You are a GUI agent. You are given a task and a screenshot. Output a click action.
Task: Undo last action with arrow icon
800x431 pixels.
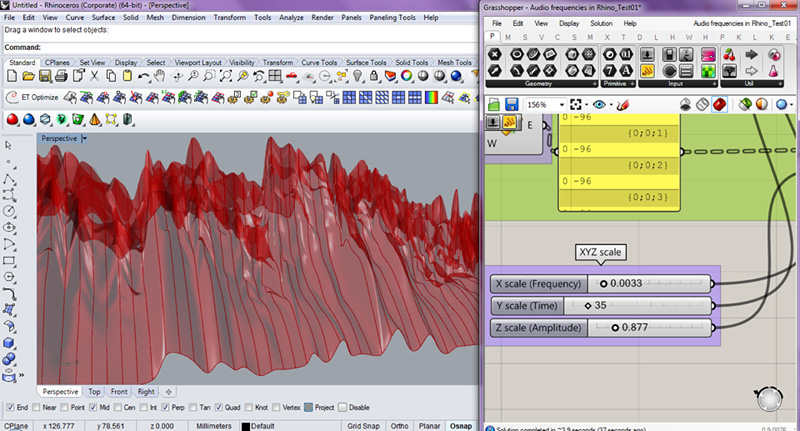pos(144,77)
